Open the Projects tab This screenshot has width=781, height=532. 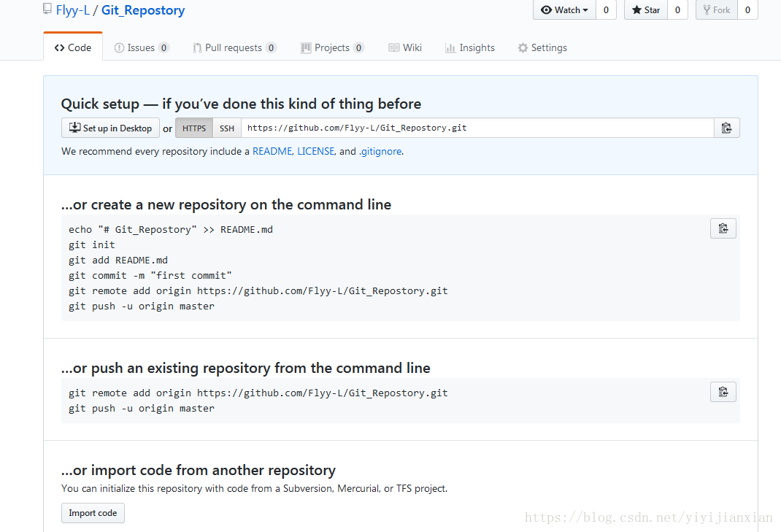(x=333, y=48)
